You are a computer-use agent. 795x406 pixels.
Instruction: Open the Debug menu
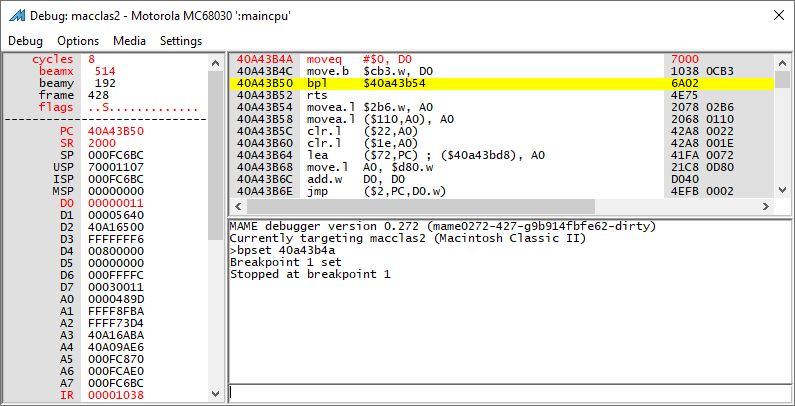(x=25, y=41)
